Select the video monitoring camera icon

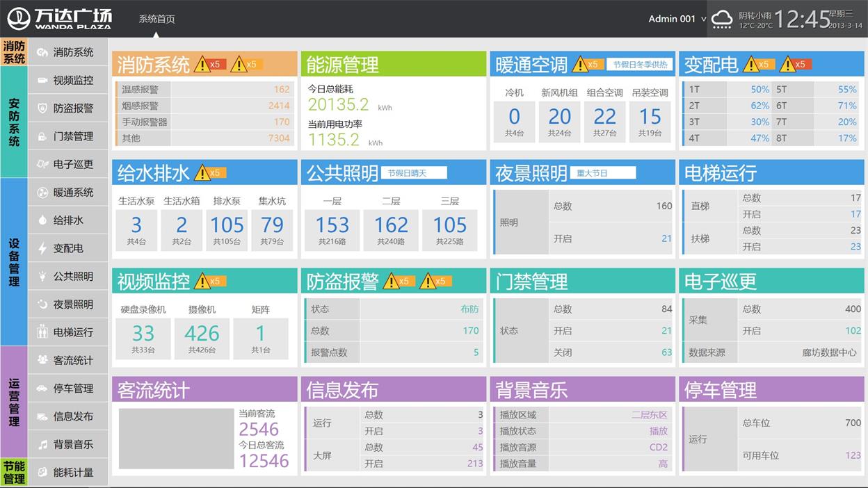click(42, 80)
